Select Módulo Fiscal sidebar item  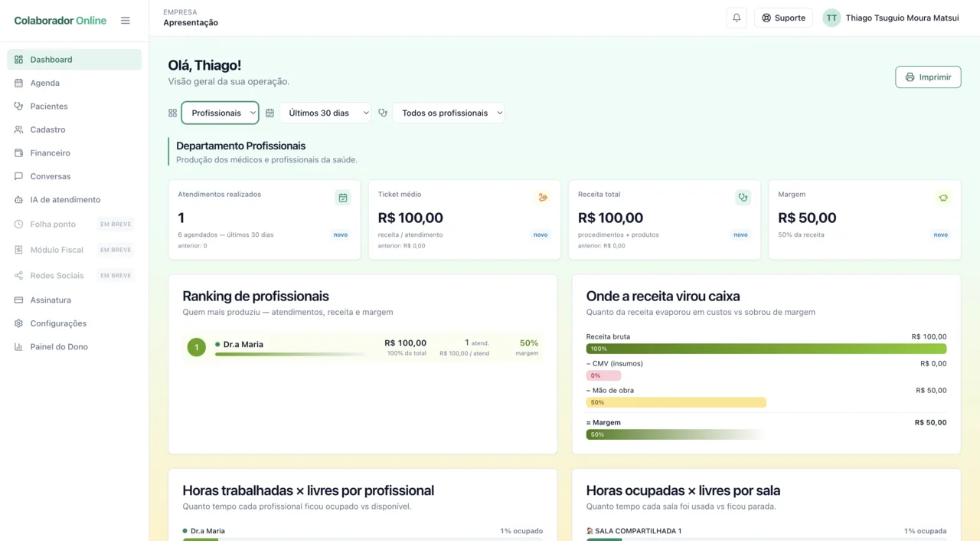74,250
